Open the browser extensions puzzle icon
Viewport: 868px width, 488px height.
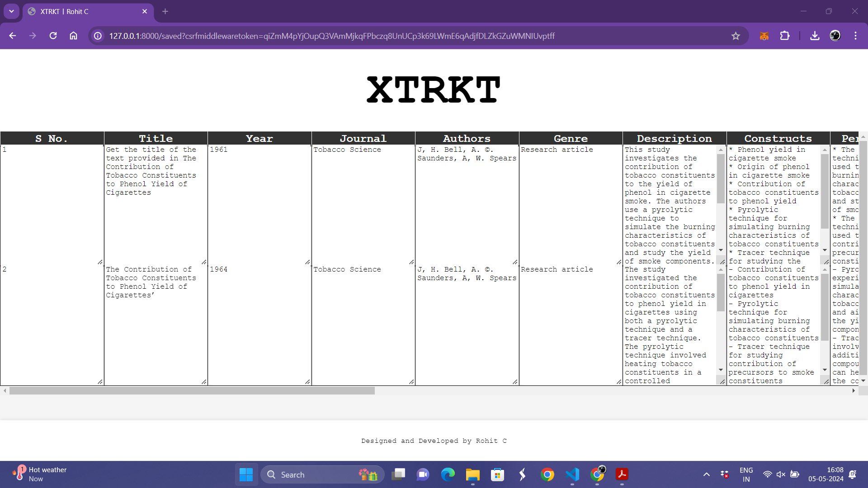point(785,36)
